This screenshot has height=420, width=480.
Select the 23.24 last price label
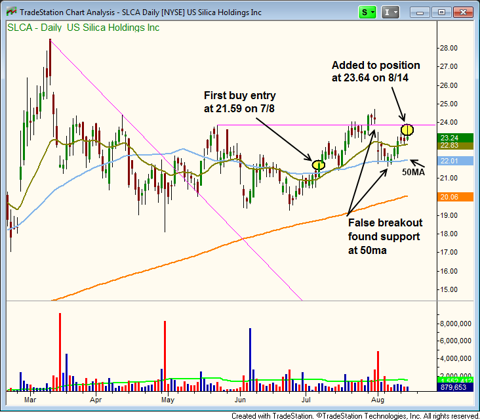455,138
